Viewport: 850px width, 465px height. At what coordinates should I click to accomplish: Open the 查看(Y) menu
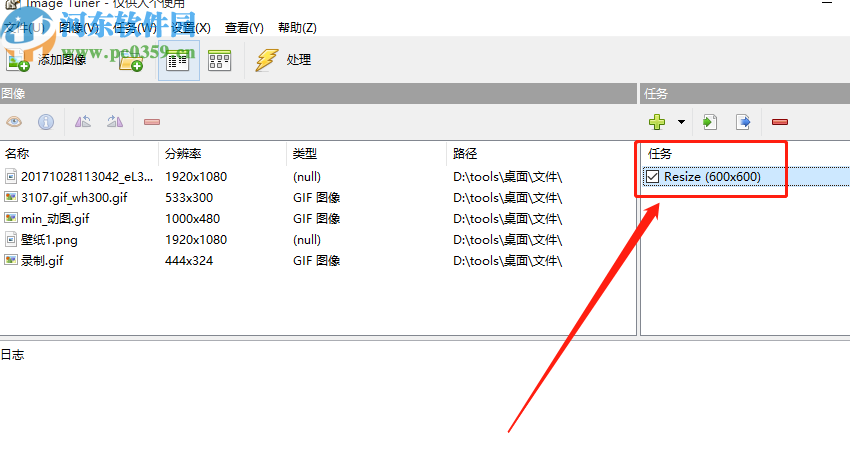[x=244, y=28]
